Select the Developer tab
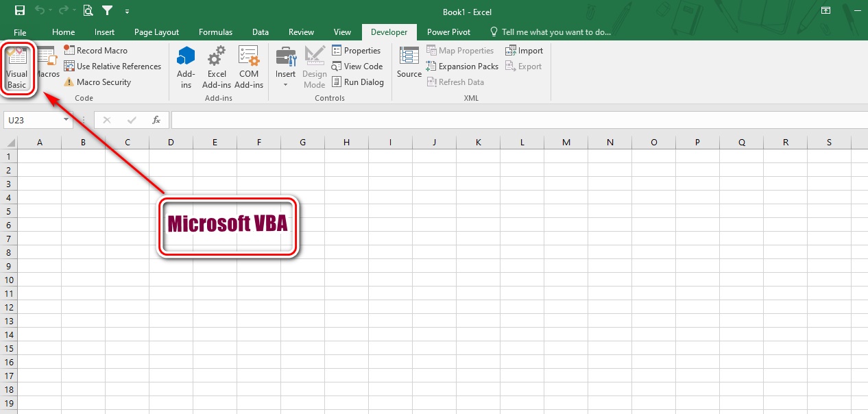The width and height of the screenshot is (868, 414). point(389,32)
